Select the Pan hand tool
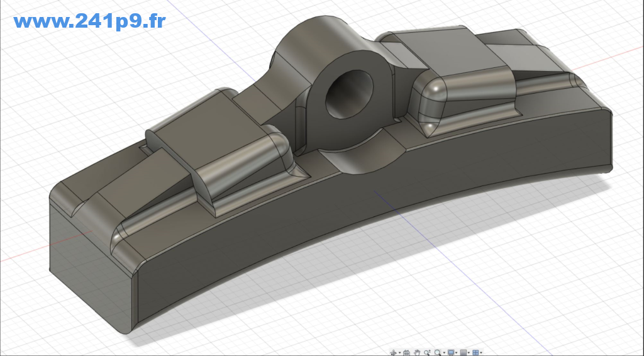This screenshot has width=644, height=356. point(417,352)
